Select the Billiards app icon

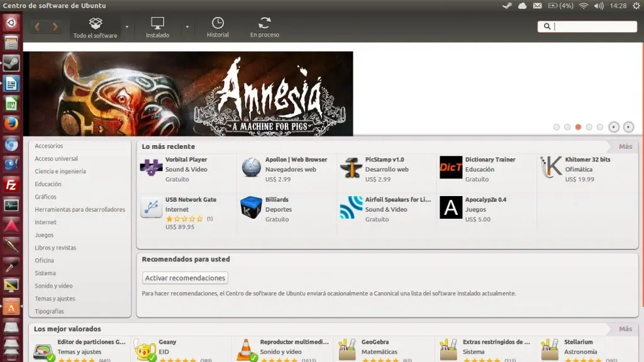click(x=252, y=207)
